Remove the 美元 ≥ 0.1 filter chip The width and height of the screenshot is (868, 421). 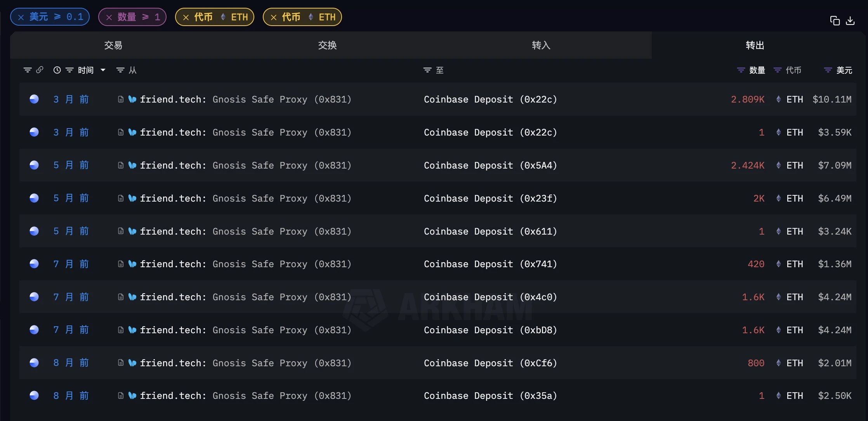[21, 17]
